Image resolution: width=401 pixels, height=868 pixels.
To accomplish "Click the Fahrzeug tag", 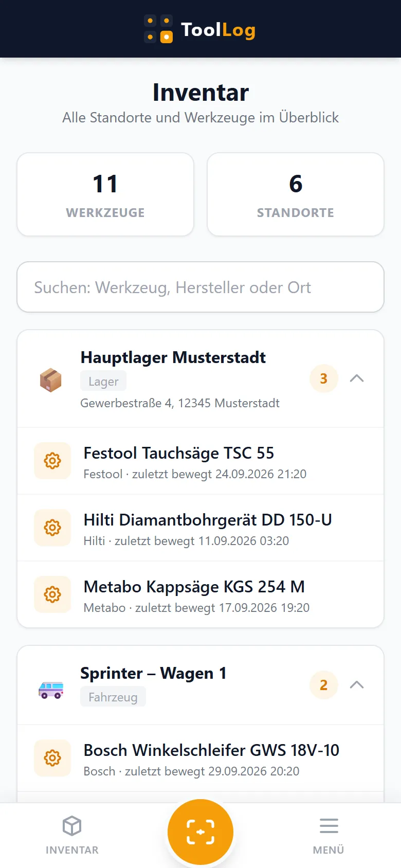I will pos(113,697).
